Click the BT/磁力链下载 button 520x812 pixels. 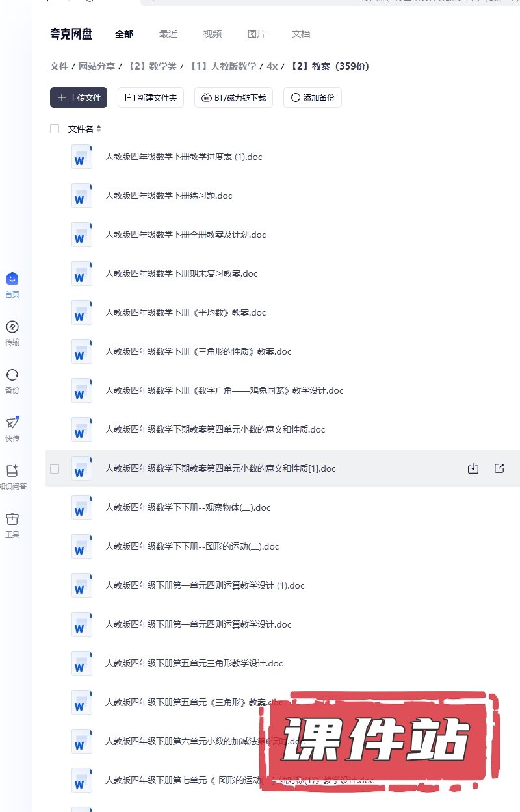click(x=233, y=97)
